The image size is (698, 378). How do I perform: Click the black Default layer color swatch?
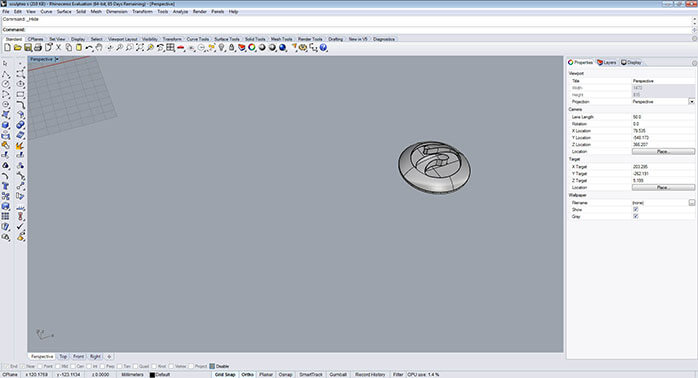[x=152, y=375]
